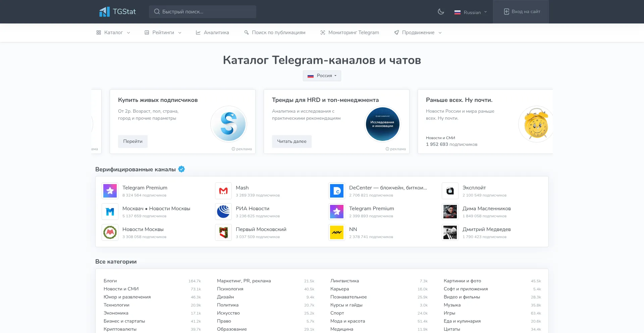
Task: Open Мониторинг Telegram menu item
Action: pos(350,33)
